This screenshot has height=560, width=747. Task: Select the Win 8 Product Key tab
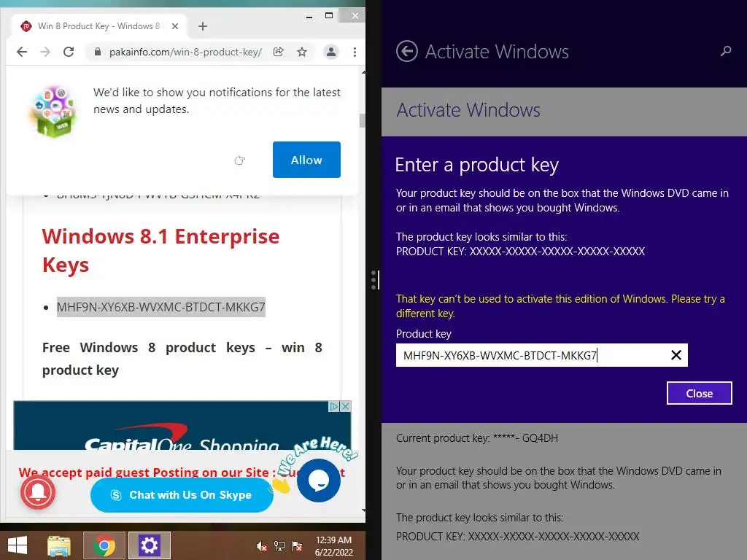click(98, 26)
